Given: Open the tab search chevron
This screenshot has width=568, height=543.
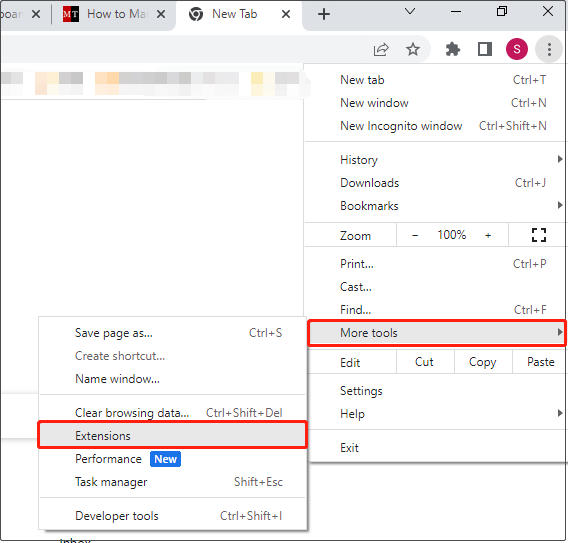Looking at the screenshot, I should (x=410, y=12).
